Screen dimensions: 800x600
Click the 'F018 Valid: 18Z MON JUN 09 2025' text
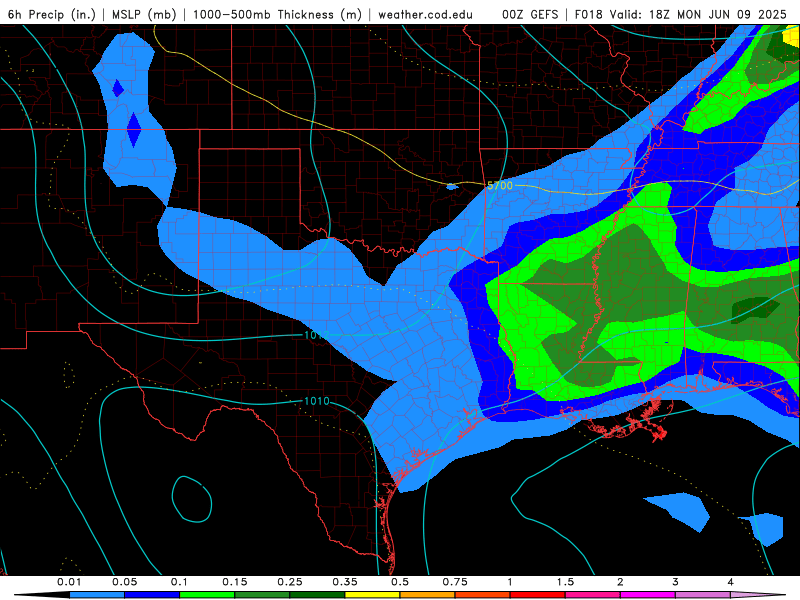[681, 15]
